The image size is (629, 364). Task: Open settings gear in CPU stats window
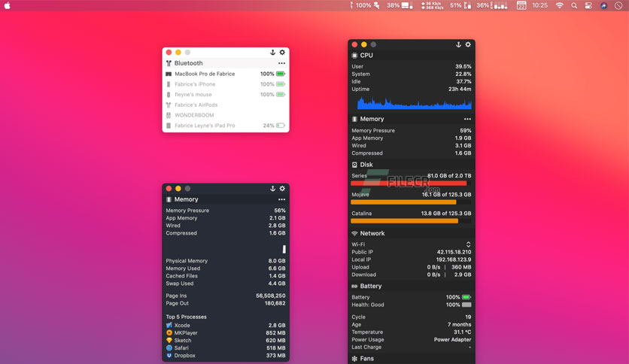[468, 44]
